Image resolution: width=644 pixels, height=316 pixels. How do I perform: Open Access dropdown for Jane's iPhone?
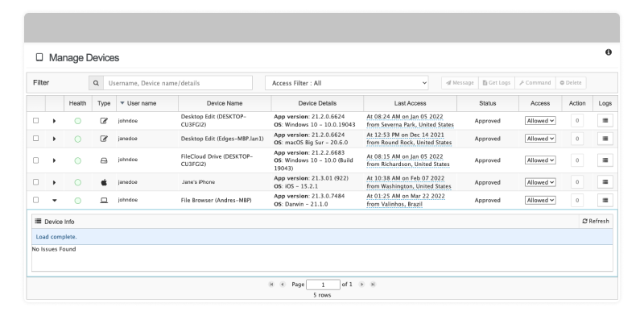[x=540, y=182]
